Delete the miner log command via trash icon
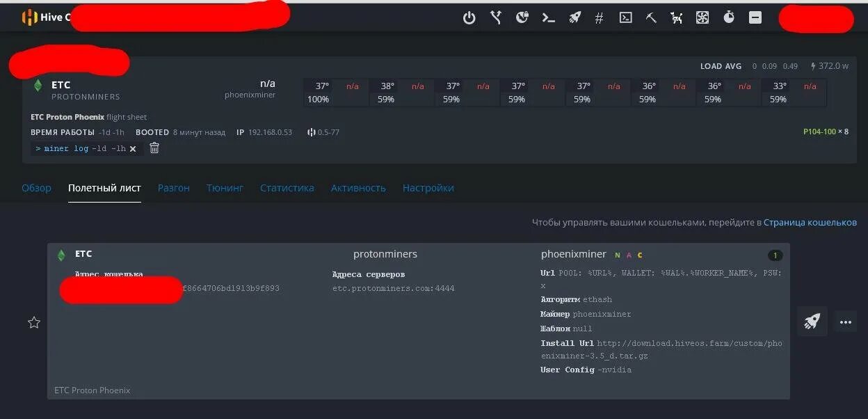Image resolution: width=868 pixels, height=419 pixels. tap(154, 148)
